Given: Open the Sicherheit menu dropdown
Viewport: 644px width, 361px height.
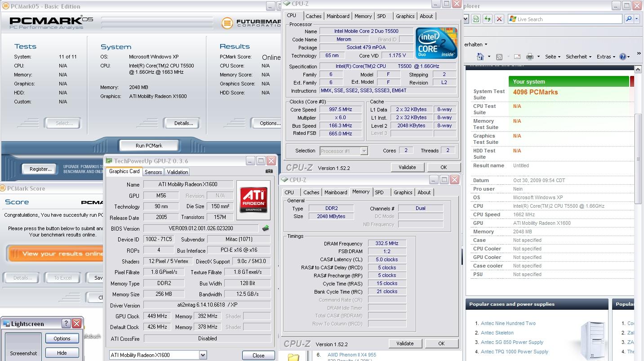Looking at the screenshot, I should [x=579, y=57].
